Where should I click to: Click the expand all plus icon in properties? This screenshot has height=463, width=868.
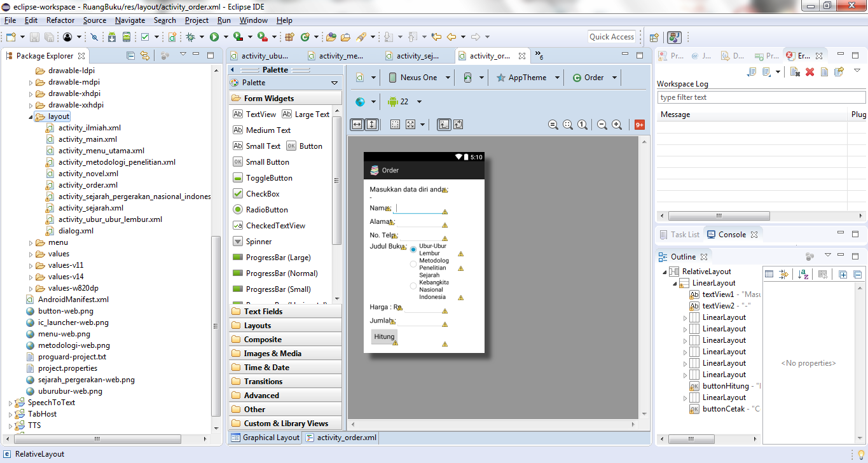tap(843, 274)
